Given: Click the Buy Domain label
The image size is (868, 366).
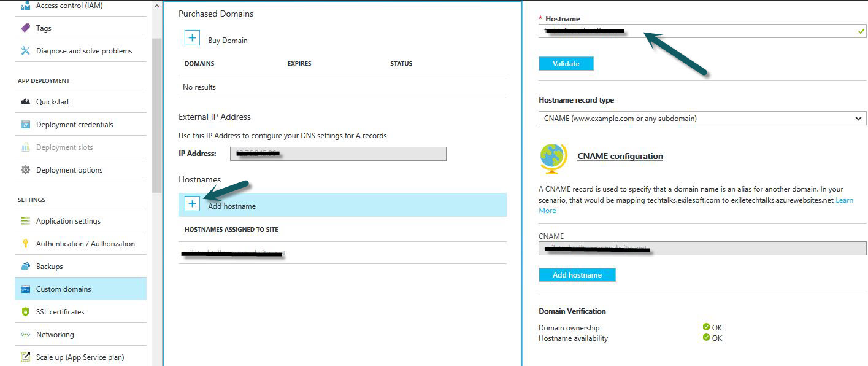Looking at the screenshot, I should tap(228, 41).
